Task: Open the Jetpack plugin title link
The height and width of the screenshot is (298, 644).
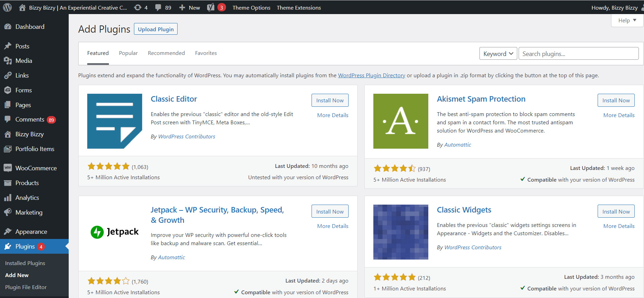Action: click(x=217, y=215)
